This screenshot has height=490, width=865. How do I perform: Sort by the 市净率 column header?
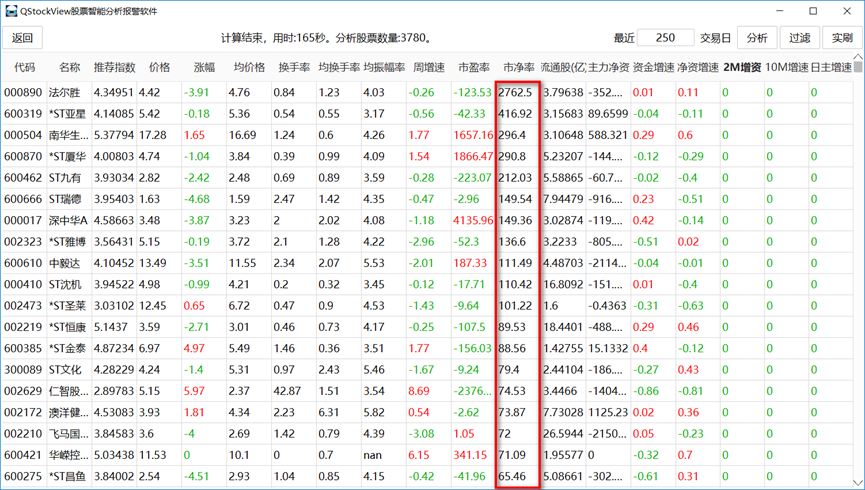(x=519, y=67)
